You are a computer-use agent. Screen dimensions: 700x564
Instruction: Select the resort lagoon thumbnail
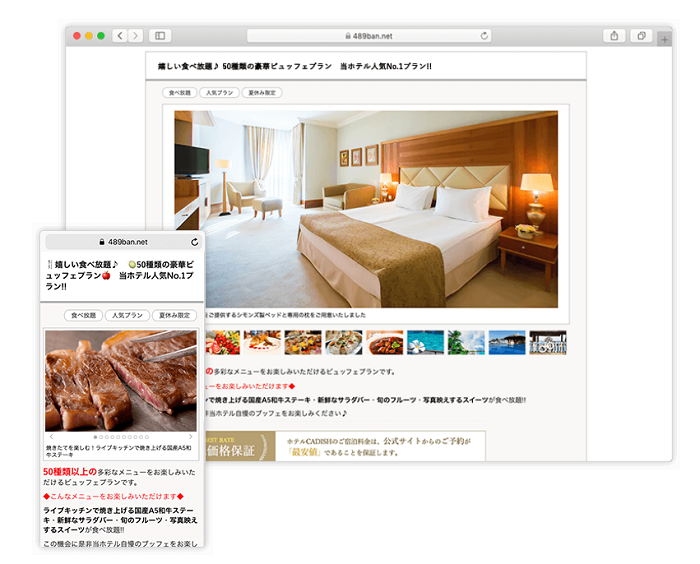point(507,343)
